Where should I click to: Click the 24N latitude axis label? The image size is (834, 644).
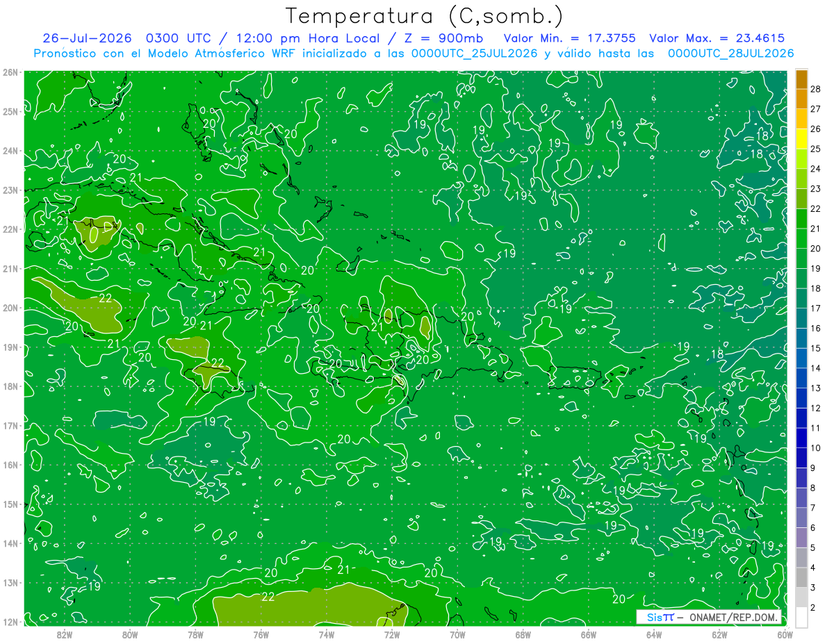10,151
